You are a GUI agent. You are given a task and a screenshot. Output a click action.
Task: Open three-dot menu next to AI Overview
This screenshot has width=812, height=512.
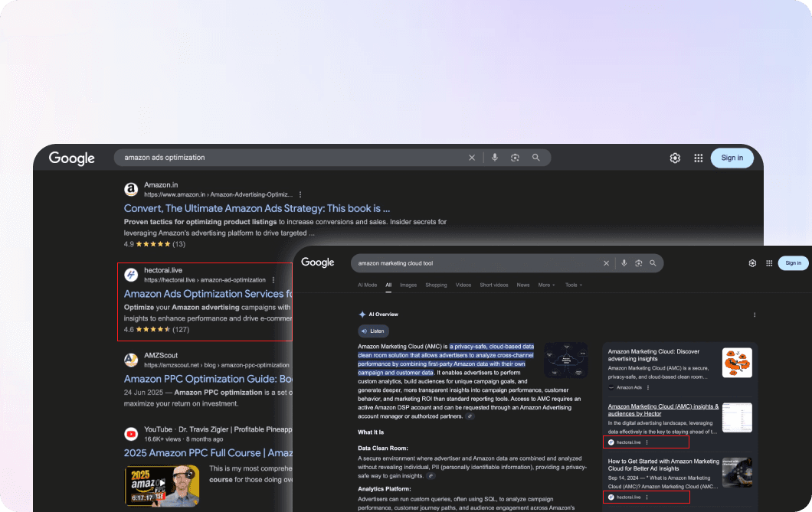click(x=755, y=315)
